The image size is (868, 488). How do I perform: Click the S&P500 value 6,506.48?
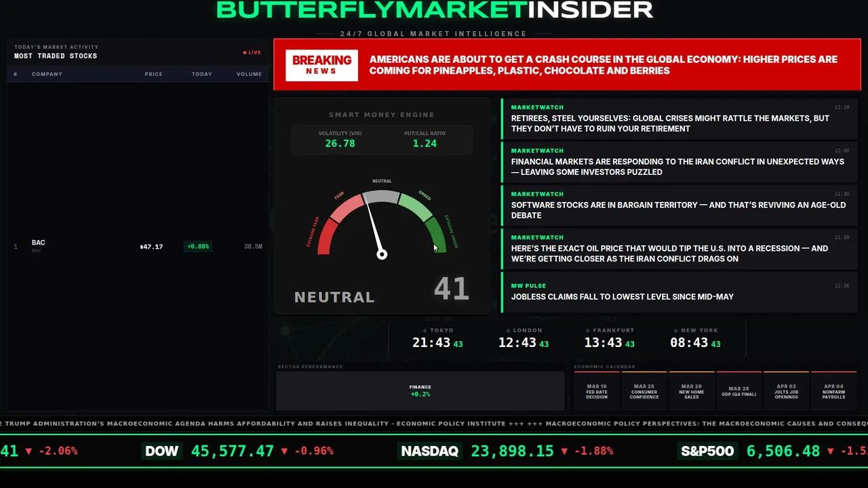coord(783,451)
